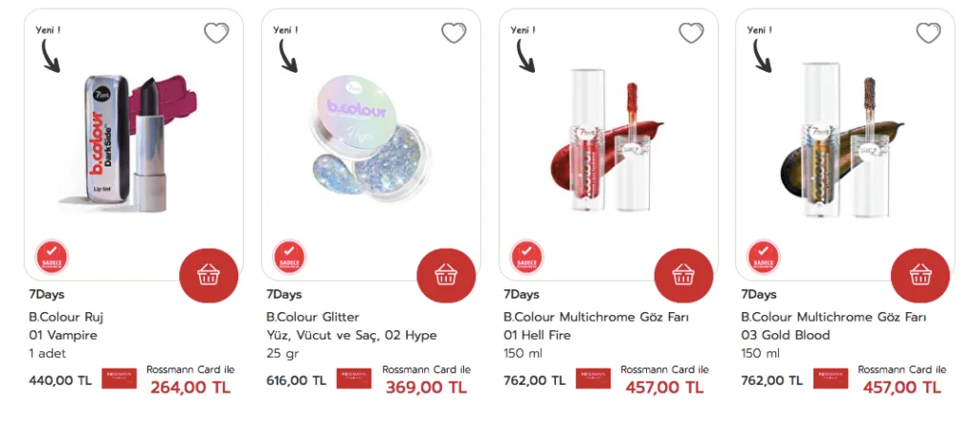Favorite the Hell Fire eyeshadow
The height and width of the screenshot is (424, 980).
(691, 33)
